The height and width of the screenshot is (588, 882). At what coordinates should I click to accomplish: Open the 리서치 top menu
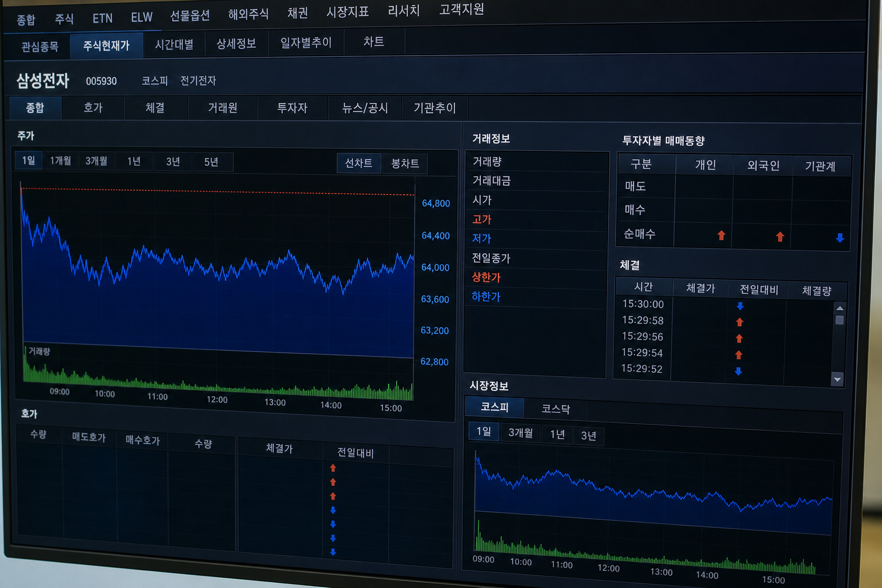click(404, 10)
